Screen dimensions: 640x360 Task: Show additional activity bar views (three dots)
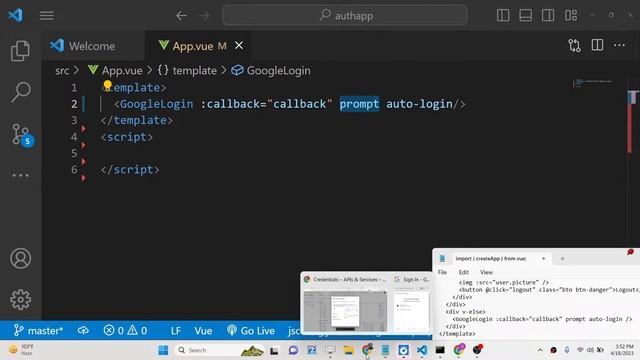(x=20, y=176)
